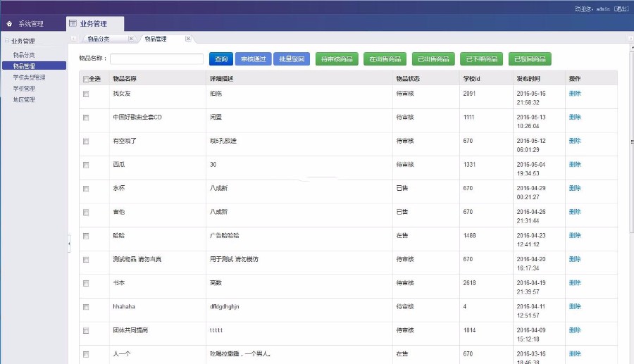Delete the 找女友 item
The image size is (634, 364).
(575, 94)
